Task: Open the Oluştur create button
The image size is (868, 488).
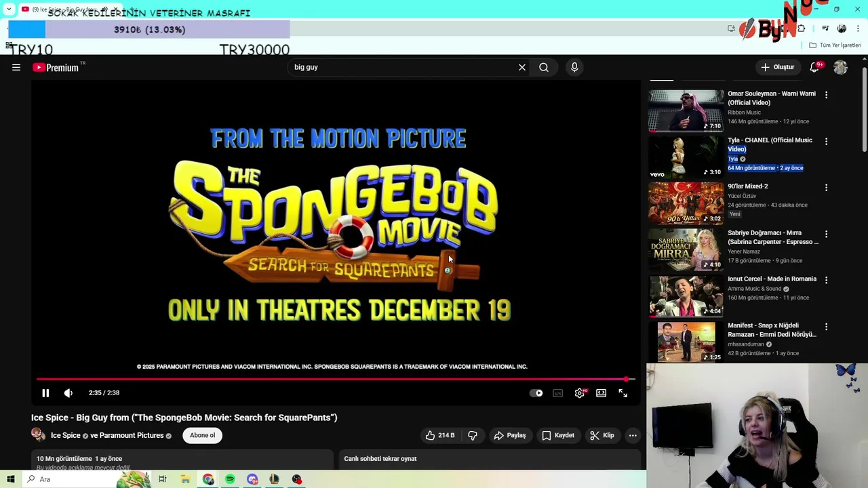Action: click(777, 67)
